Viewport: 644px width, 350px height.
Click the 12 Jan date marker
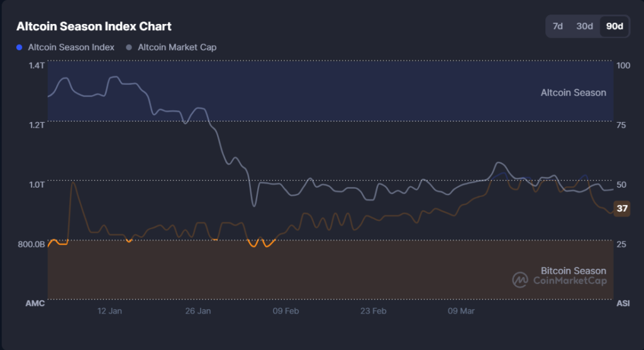click(109, 311)
